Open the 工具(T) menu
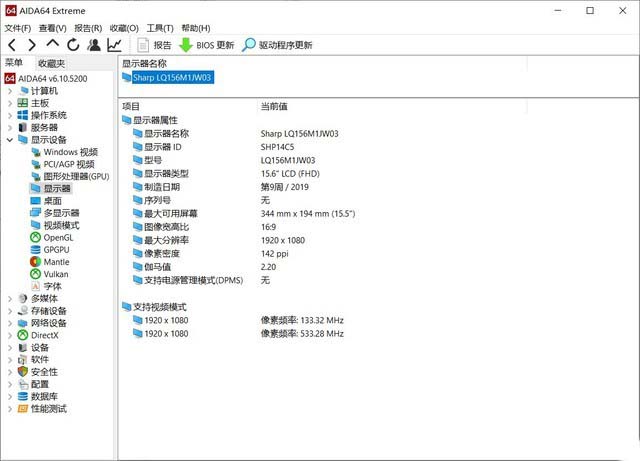Screen dimensions: 640x461 click(160, 28)
